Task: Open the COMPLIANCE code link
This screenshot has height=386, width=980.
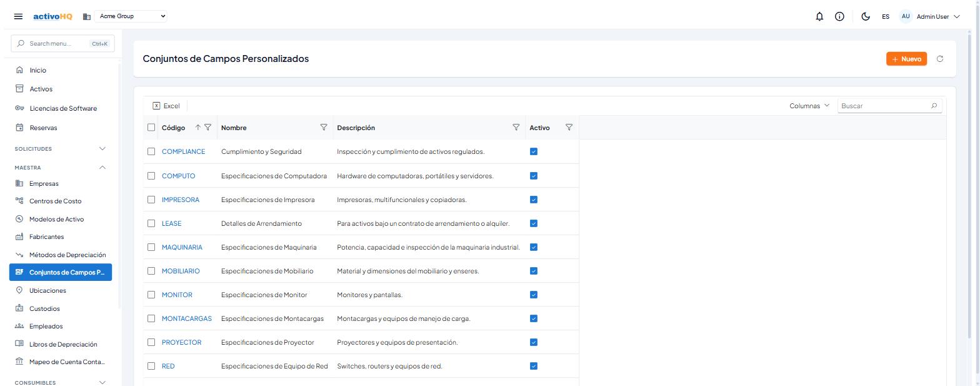Action: coord(183,151)
